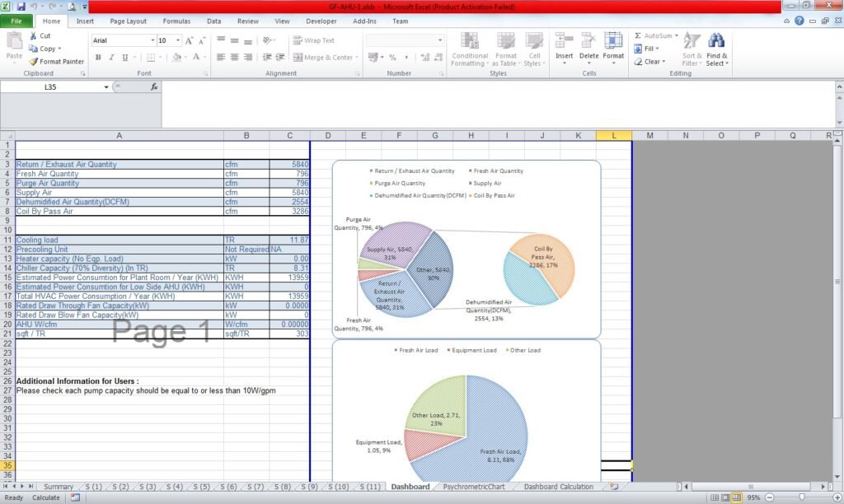
Task: Click the Fill button in Editing group
Action: click(649, 49)
